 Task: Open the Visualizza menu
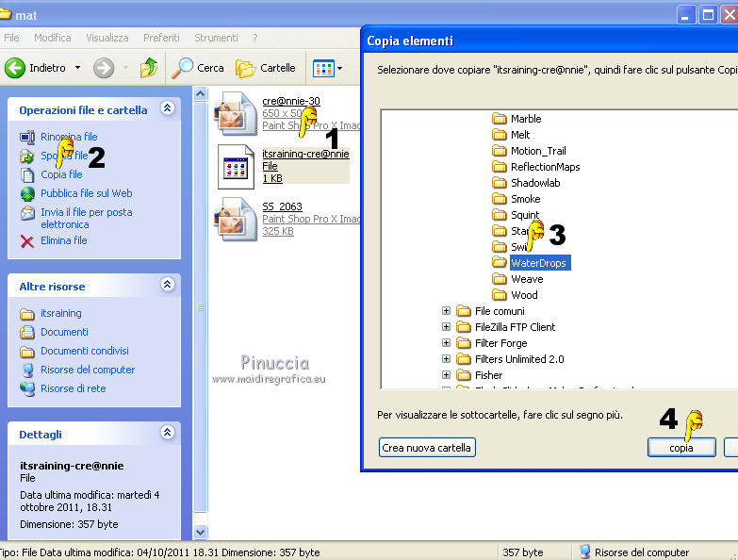(107, 38)
